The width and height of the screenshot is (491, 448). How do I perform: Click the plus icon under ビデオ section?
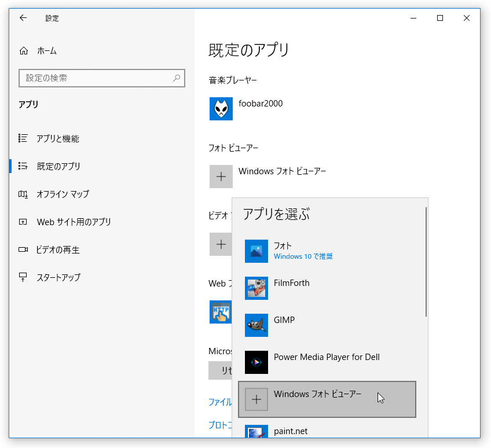click(221, 244)
